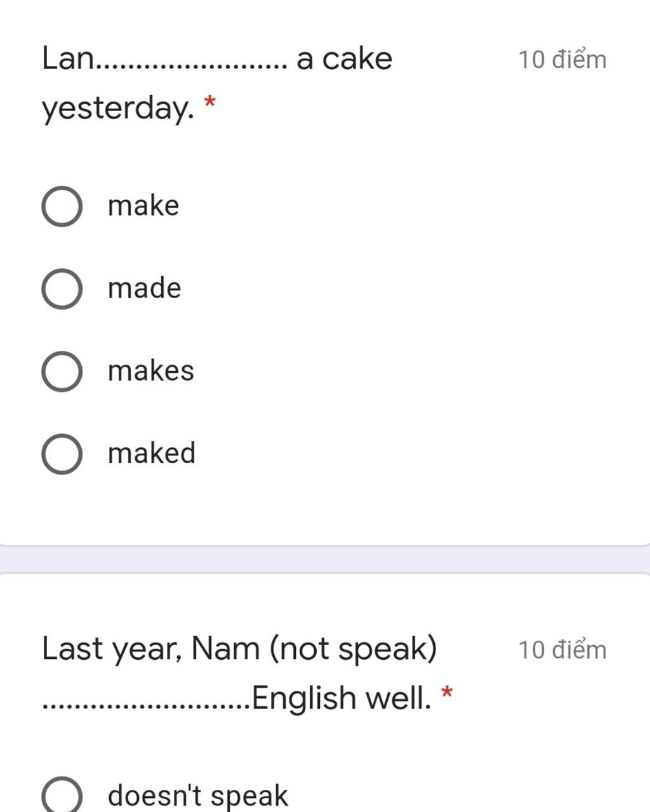Choose the "made" radio option
The image size is (650, 812).
(62, 289)
